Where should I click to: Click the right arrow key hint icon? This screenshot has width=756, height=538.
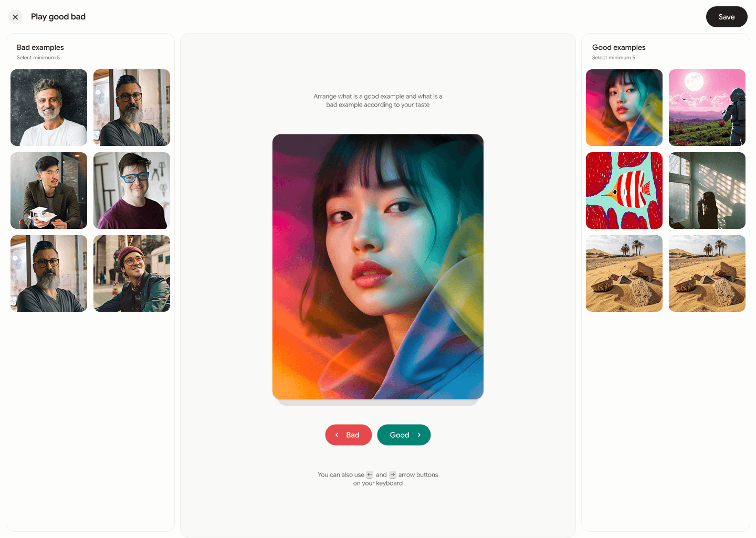[x=393, y=474]
